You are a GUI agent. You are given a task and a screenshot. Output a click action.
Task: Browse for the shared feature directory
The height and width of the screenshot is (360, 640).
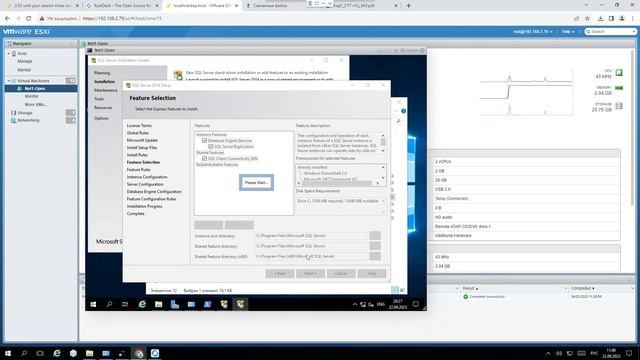tap(375, 246)
